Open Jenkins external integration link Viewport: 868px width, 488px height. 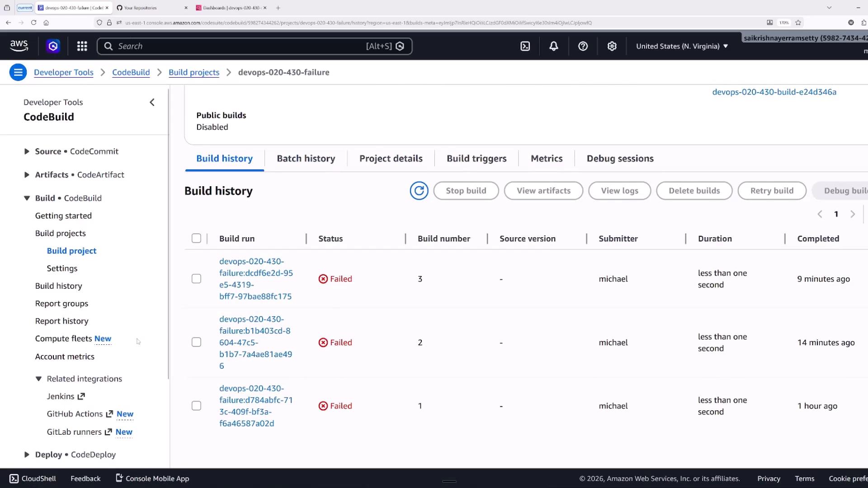click(66, 396)
